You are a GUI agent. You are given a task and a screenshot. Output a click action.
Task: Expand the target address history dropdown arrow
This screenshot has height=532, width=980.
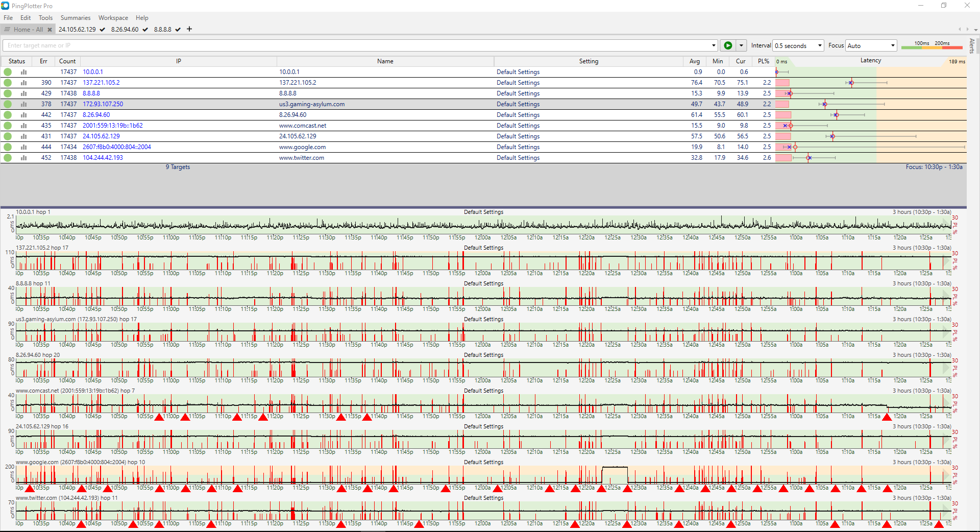tap(714, 45)
